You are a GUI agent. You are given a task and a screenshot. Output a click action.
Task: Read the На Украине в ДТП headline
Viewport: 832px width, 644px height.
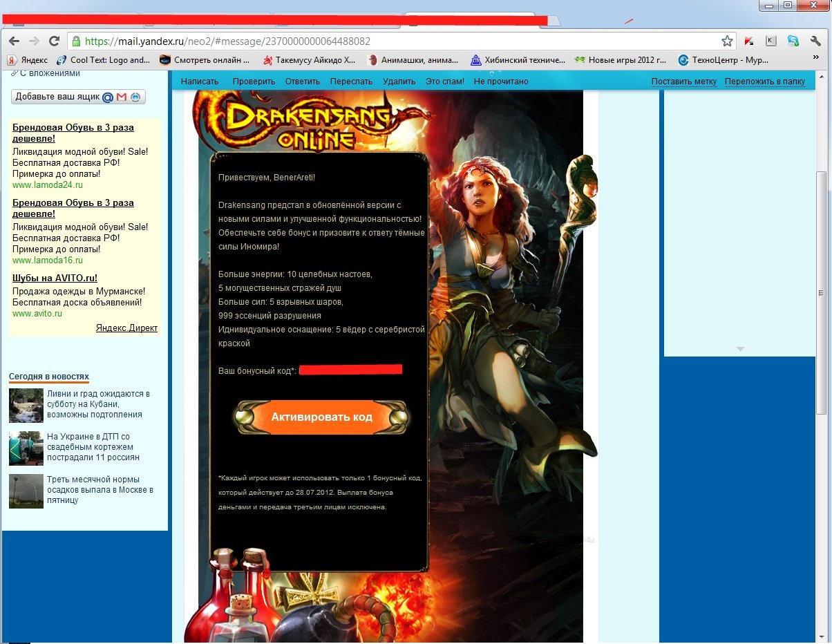(93, 447)
